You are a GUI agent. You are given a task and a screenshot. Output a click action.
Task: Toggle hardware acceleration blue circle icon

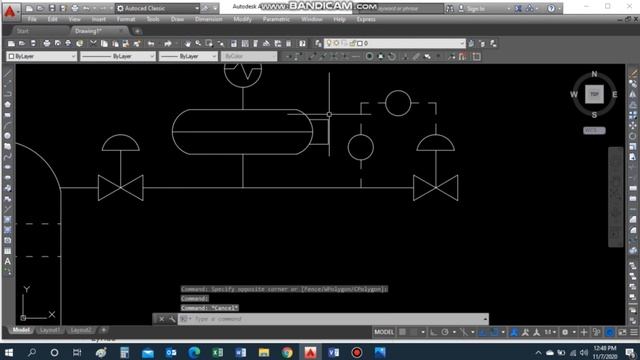click(609, 332)
